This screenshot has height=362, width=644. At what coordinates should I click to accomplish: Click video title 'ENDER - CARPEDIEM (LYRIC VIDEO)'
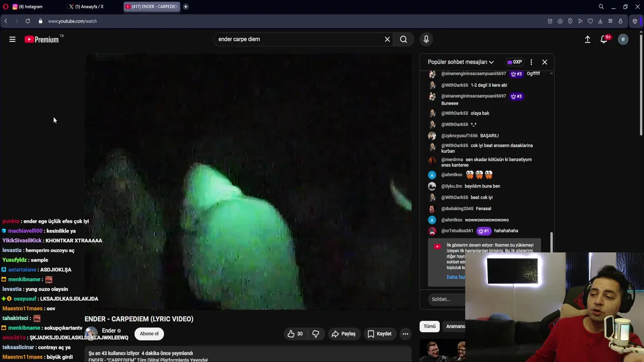tap(139, 319)
